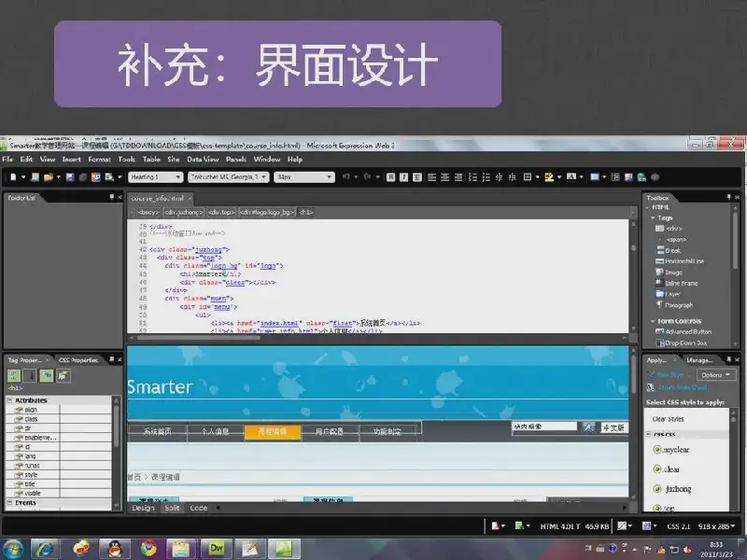Image resolution: width=747 pixels, height=560 pixels.
Task: Choose Paragraph in the Toolbox
Action: tap(674, 305)
